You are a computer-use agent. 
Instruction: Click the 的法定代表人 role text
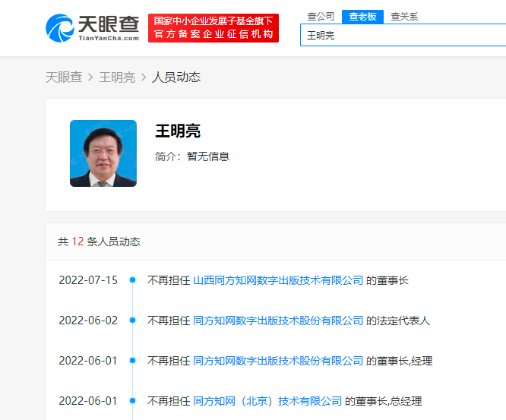pyautogui.click(x=398, y=321)
